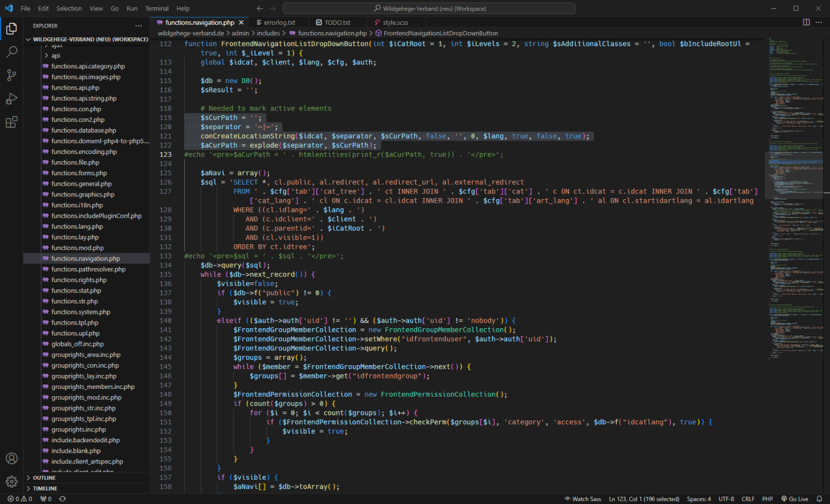Change line endings via CRLF
Viewport: 830px width, 504px height.
coord(748,499)
